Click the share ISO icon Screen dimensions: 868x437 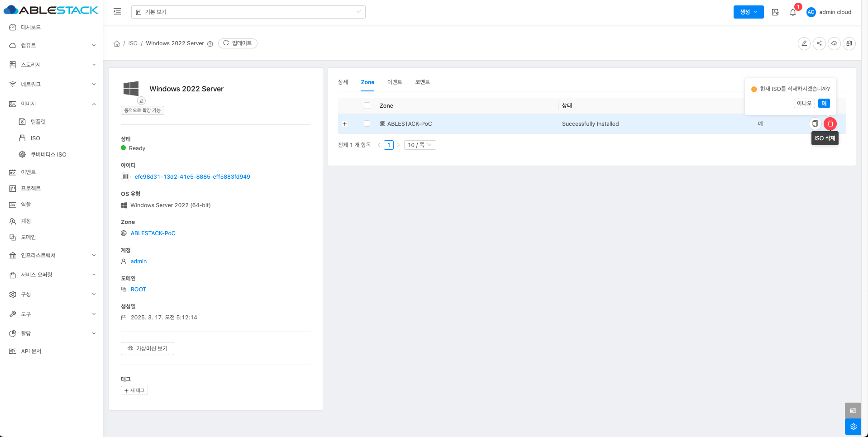pyautogui.click(x=819, y=43)
